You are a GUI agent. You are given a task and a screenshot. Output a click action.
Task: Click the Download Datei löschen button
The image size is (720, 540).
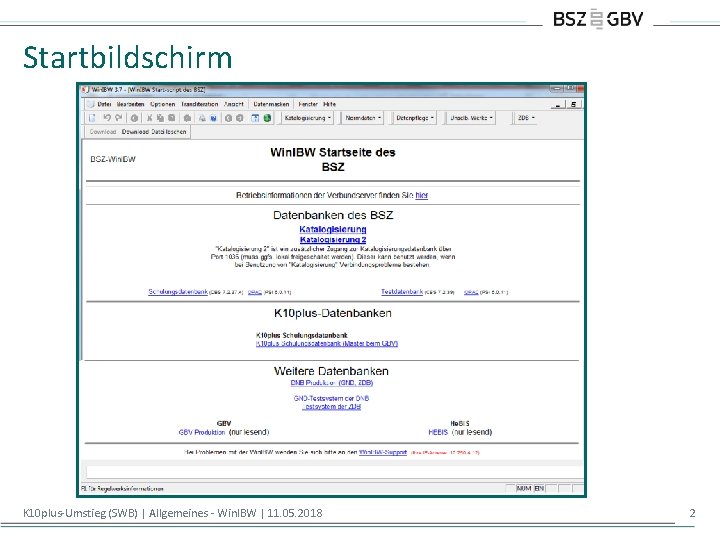coord(154,132)
